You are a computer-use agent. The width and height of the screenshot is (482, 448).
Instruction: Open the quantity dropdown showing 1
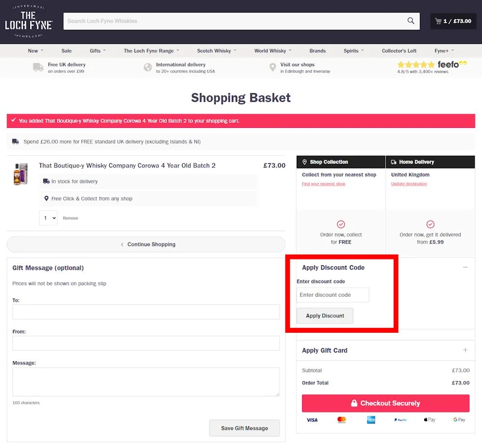(49, 218)
